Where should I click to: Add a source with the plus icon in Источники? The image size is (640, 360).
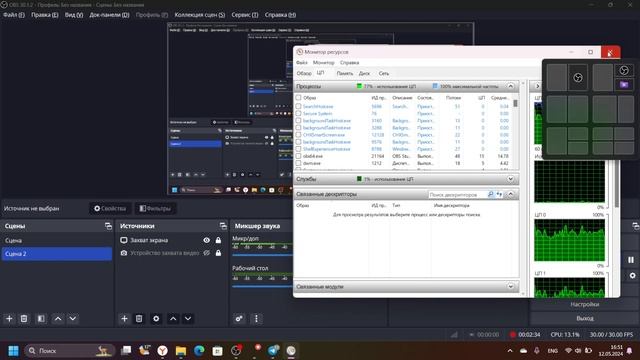click(x=124, y=319)
